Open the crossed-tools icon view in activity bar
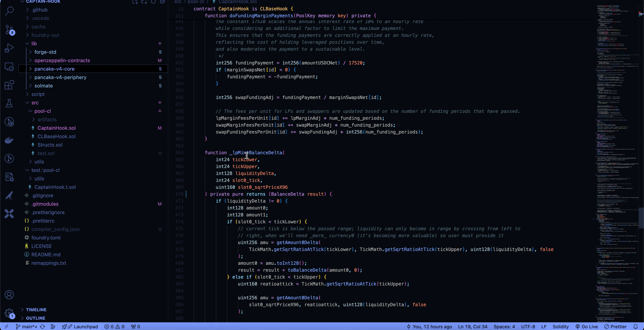644x330 pixels. (x=9, y=214)
